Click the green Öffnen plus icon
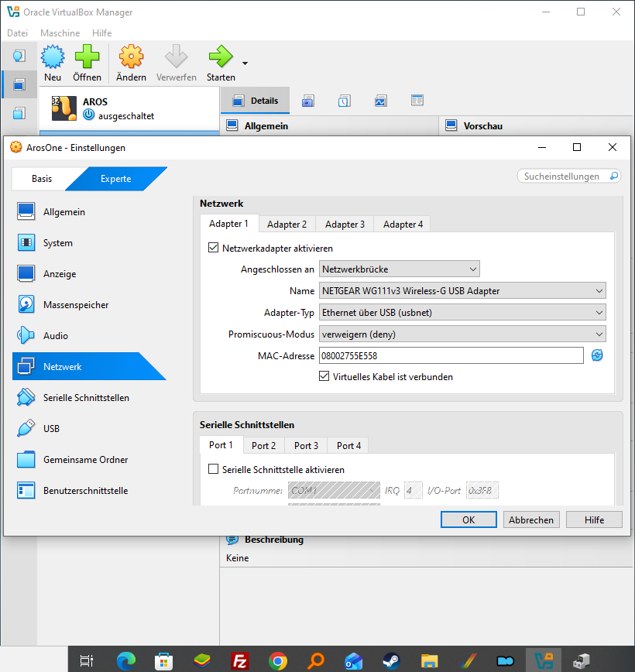The width and height of the screenshot is (635, 672). click(x=87, y=57)
